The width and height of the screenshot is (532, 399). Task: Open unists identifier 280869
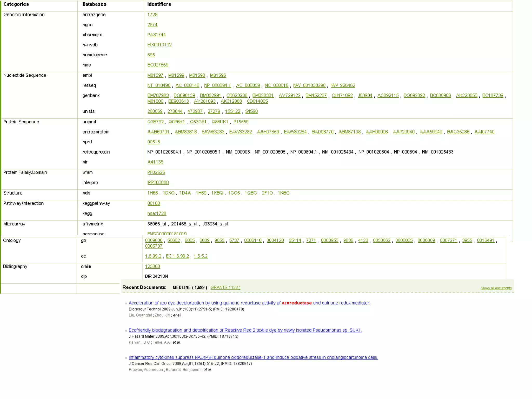155,111
